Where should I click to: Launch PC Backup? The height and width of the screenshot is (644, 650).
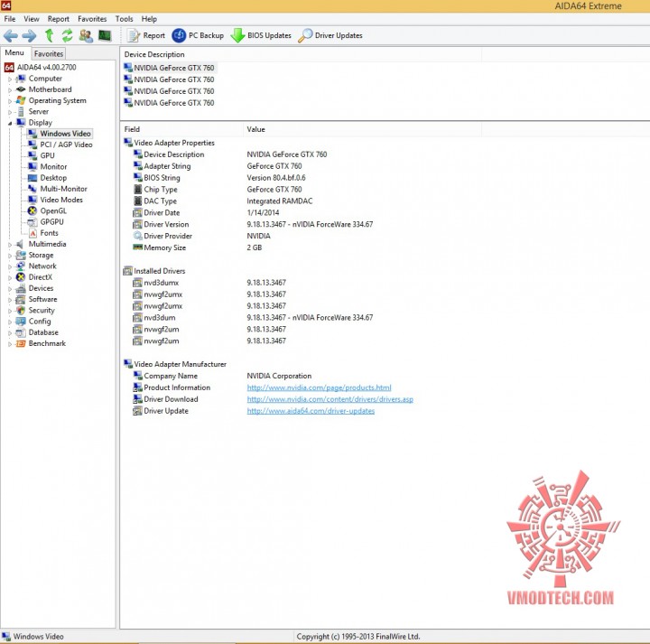(198, 35)
